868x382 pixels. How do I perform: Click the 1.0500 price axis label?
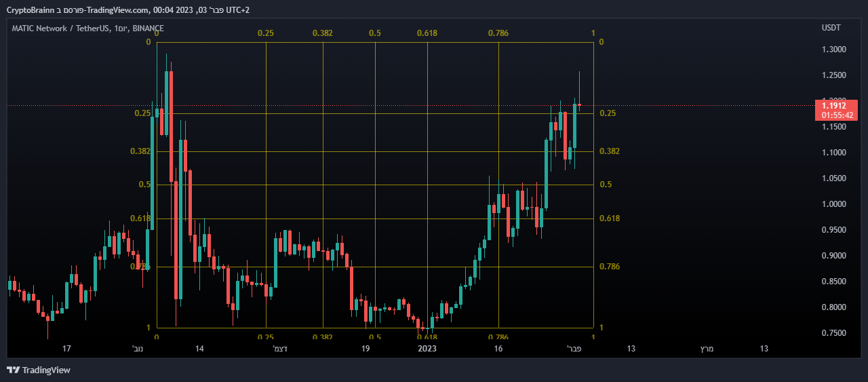pos(833,178)
